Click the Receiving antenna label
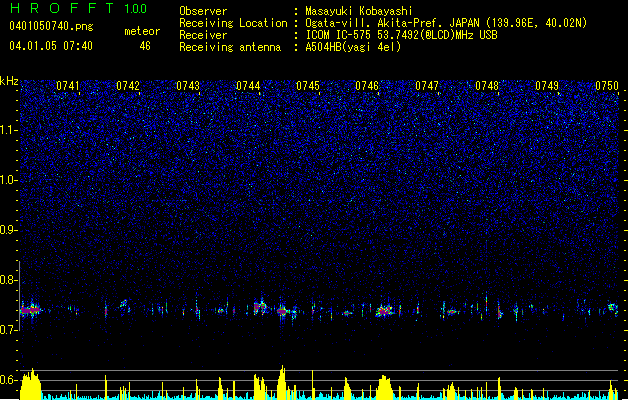 coord(230,47)
